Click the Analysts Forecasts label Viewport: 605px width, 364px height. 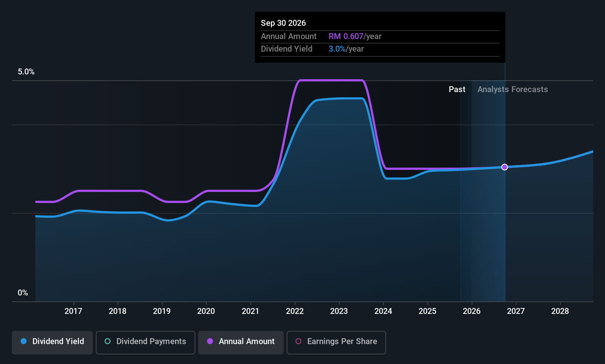tap(513, 90)
